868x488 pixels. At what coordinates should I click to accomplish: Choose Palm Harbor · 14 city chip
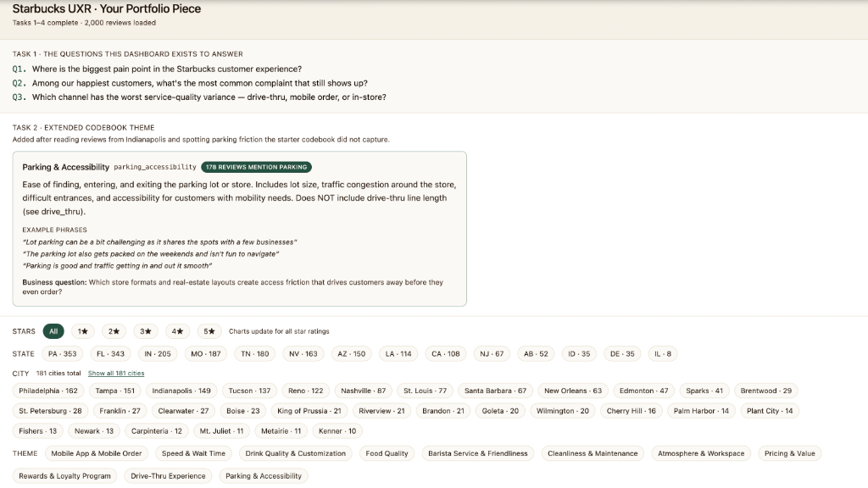point(701,411)
